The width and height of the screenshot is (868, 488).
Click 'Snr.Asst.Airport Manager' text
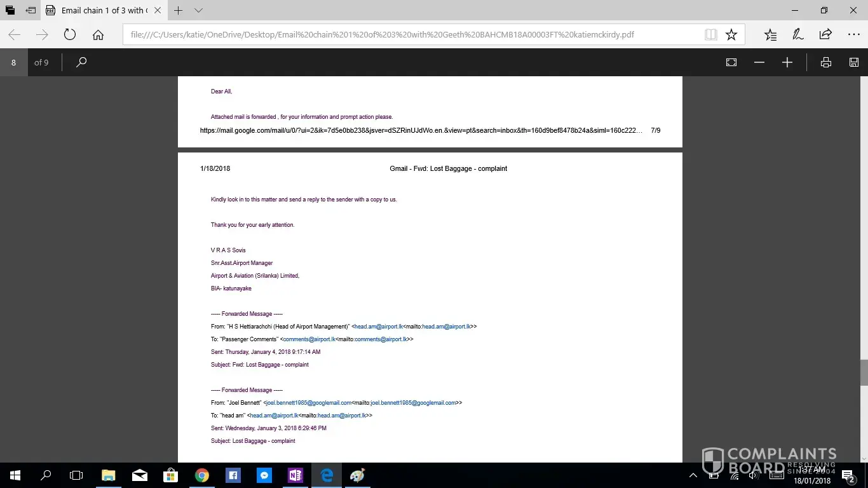click(x=241, y=263)
